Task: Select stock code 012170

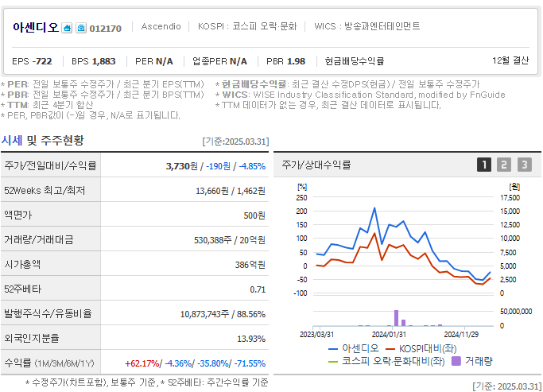Action: point(105,29)
